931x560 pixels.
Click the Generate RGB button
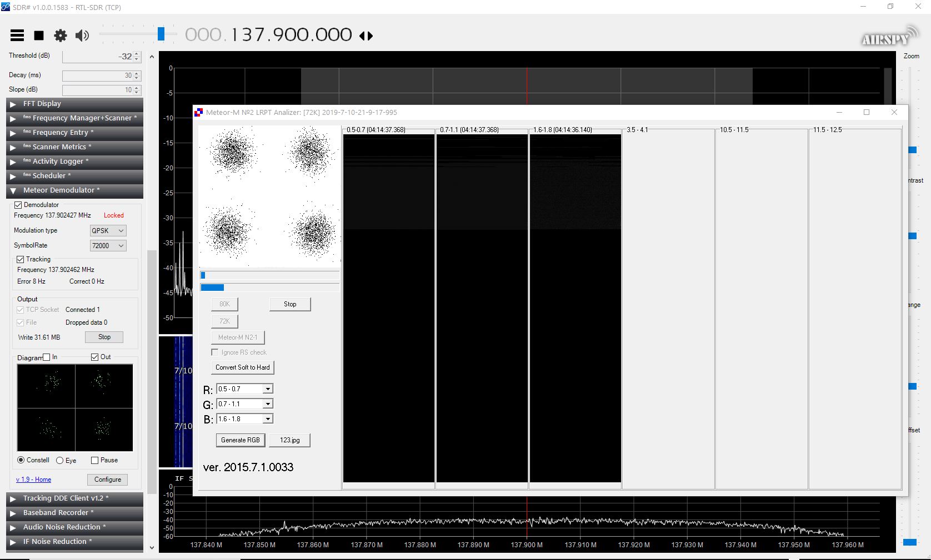coord(241,440)
